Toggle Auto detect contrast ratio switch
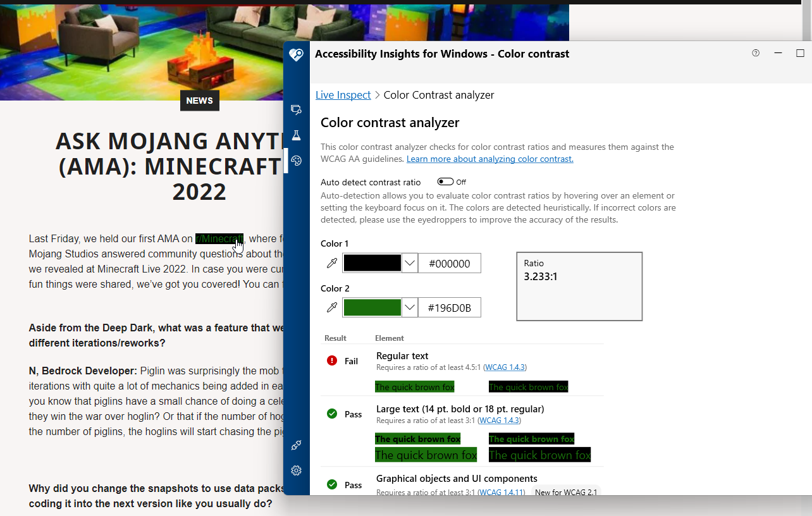Screen dimensions: 812x516 pos(445,182)
